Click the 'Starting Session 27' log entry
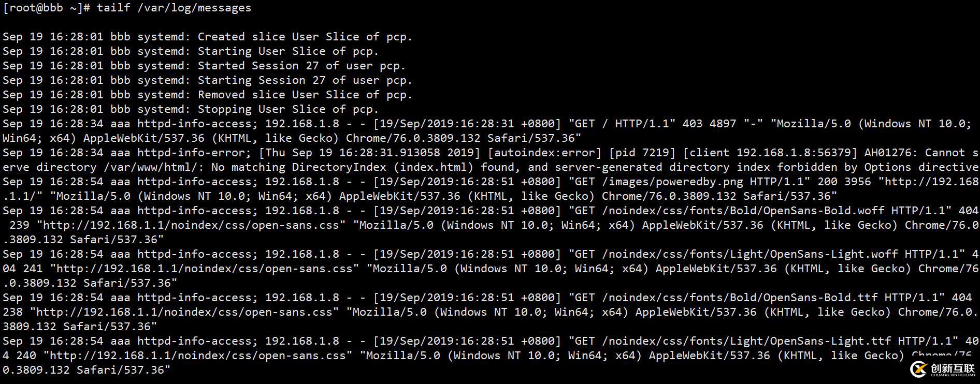 pyautogui.click(x=207, y=80)
